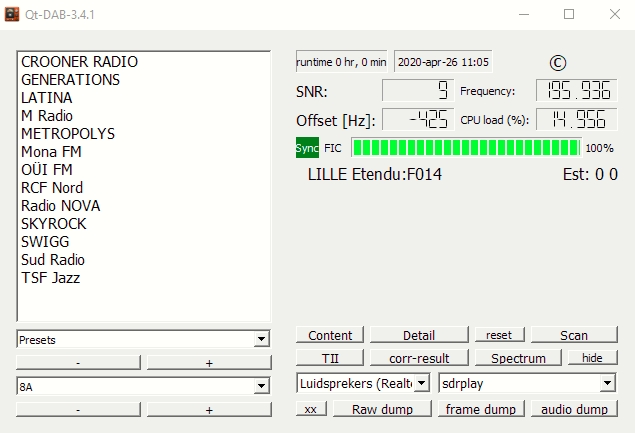Select TSF Jazz station
635x433 pixels.
(x=143, y=277)
